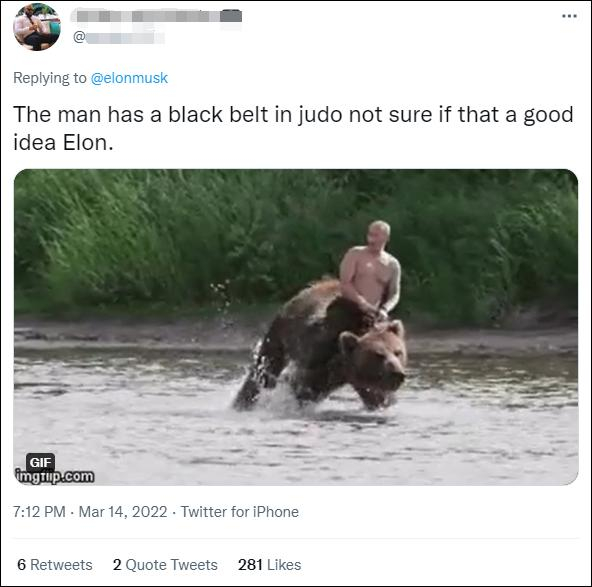Click the shirtless man riding the bear
The height and width of the screenshot is (587, 592).
(370, 270)
